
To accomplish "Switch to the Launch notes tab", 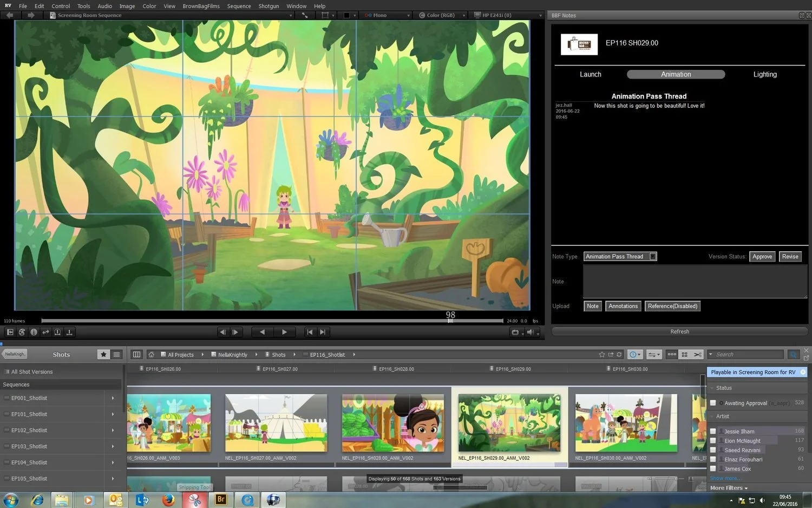I will (591, 74).
